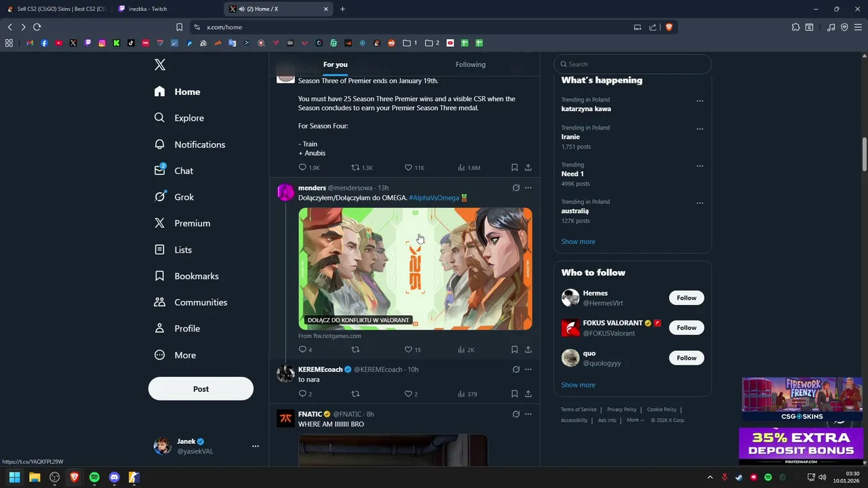The width and height of the screenshot is (868, 488).
Task: Open more options on menders post
Action: (528, 188)
